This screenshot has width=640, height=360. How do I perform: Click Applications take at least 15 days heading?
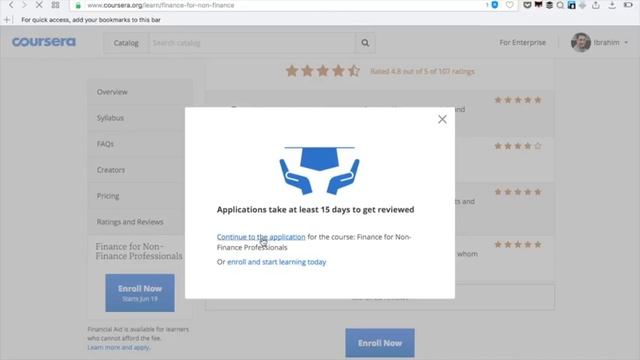pyautogui.click(x=316, y=209)
